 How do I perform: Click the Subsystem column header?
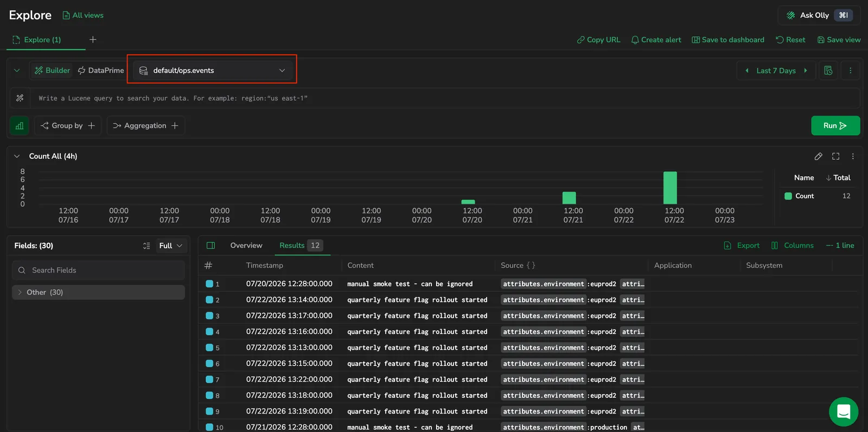click(764, 266)
